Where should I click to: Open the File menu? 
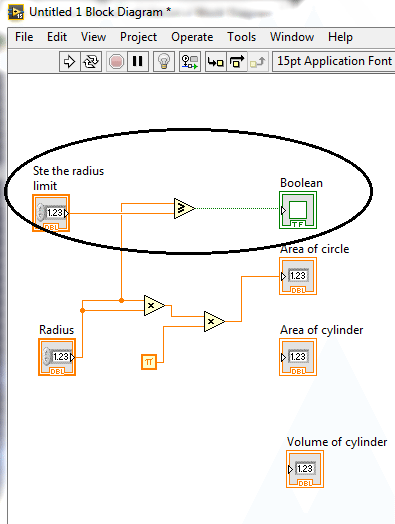(24, 37)
